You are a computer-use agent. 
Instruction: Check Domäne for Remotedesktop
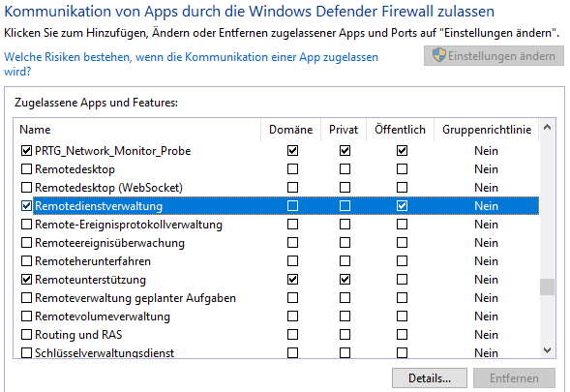coord(292,169)
